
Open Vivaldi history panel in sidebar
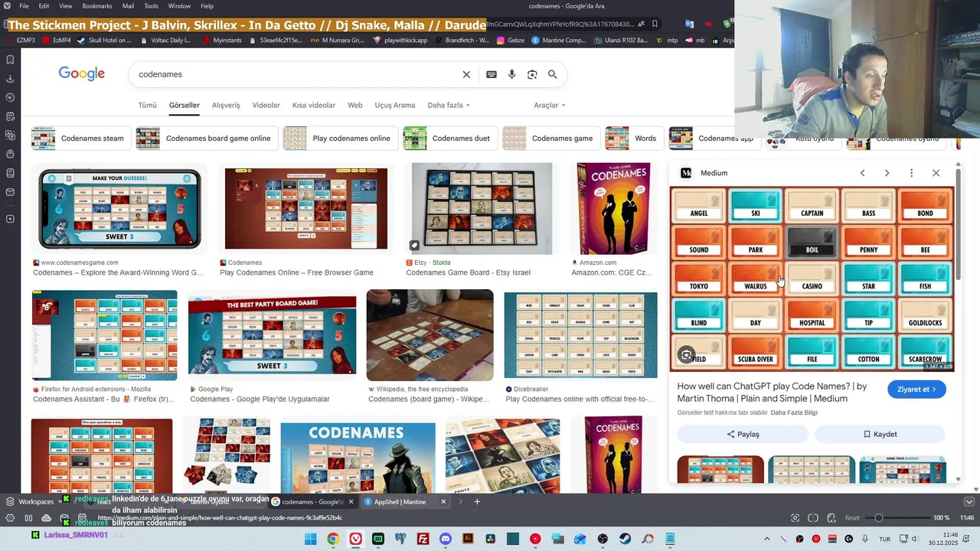[x=10, y=97]
